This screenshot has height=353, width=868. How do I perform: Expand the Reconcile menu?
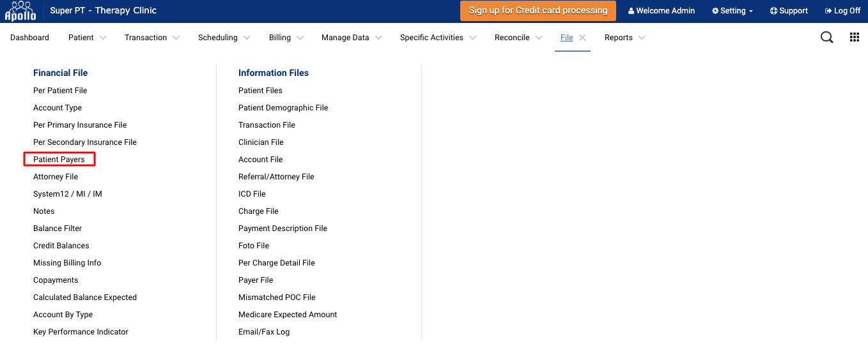tap(519, 38)
